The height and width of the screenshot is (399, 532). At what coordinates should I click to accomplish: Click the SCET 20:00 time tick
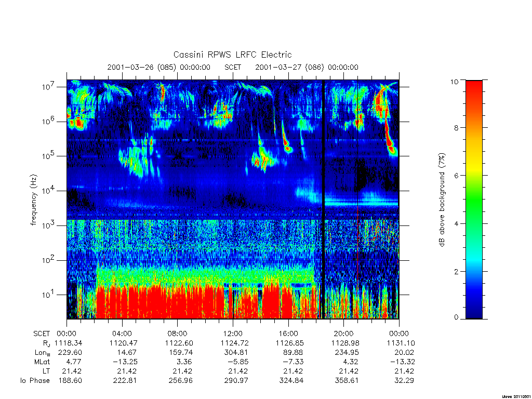point(344,334)
